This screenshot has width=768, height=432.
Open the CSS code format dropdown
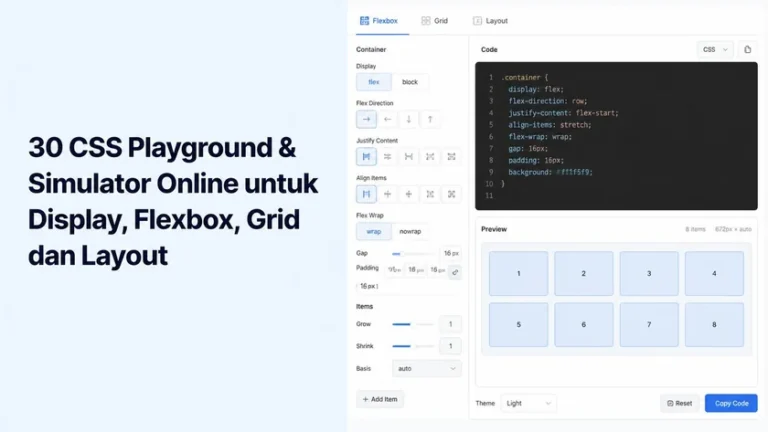pyautogui.click(x=715, y=49)
